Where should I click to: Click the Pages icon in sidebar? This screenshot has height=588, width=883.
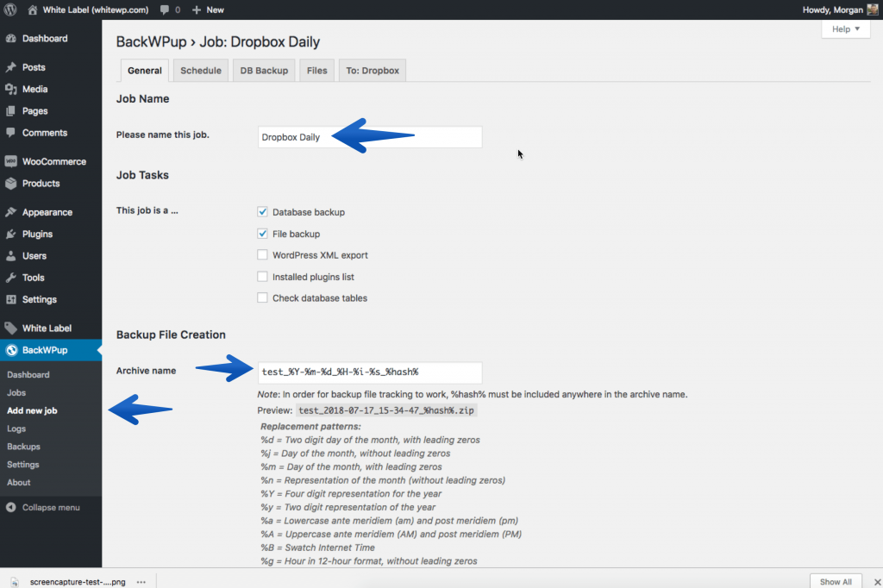pyautogui.click(x=10, y=111)
